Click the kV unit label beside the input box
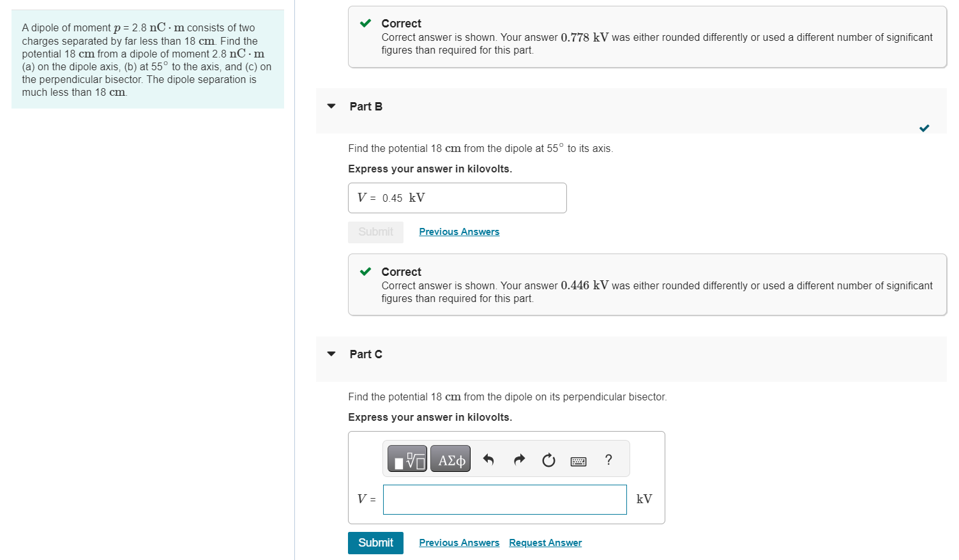The image size is (959, 560). tap(644, 499)
